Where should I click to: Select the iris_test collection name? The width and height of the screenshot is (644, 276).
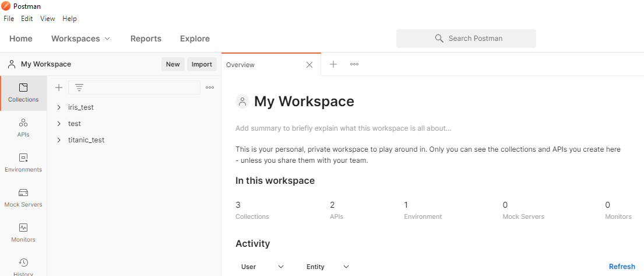(x=81, y=107)
